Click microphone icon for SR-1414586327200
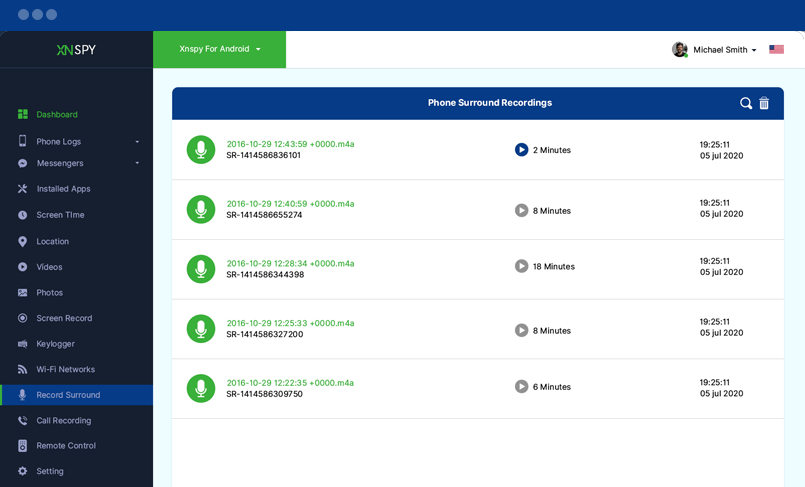Image resolution: width=805 pixels, height=487 pixels. pyautogui.click(x=201, y=329)
